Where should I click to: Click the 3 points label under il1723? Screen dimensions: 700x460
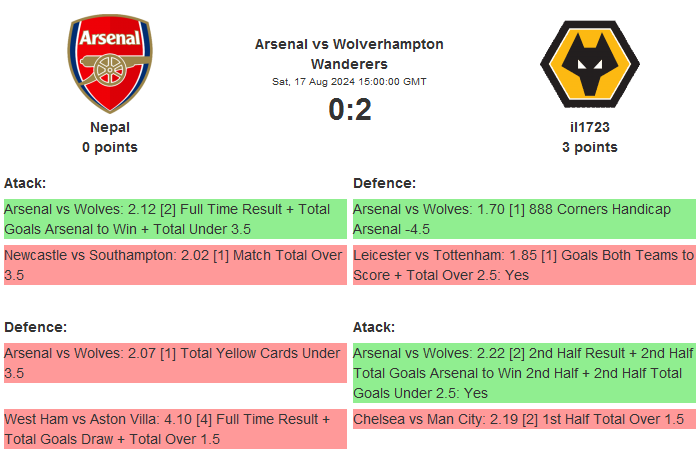[589, 147]
